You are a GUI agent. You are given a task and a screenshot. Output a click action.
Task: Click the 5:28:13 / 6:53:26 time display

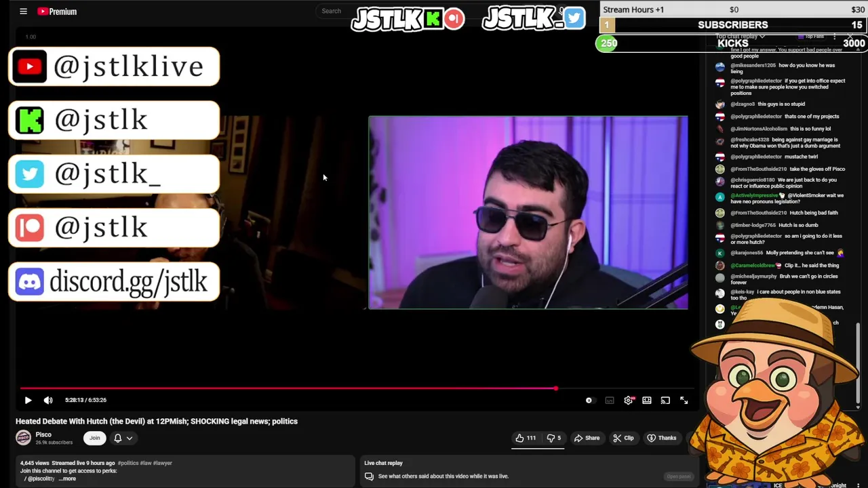[85, 400]
